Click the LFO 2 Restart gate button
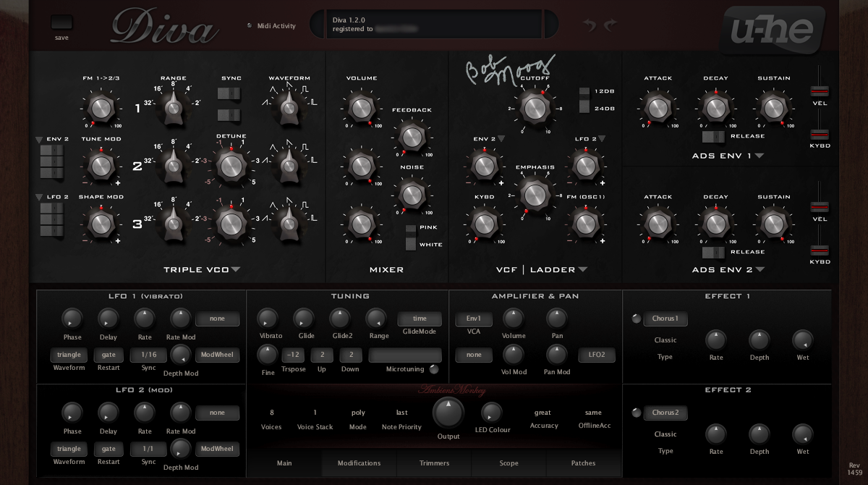The height and width of the screenshot is (485, 868). click(109, 449)
